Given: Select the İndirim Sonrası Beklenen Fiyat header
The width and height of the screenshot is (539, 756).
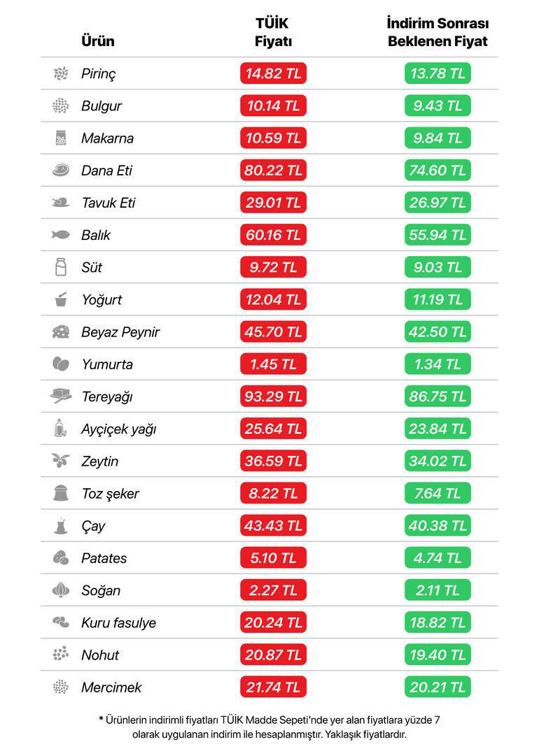Looking at the screenshot, I should (437, 32).
